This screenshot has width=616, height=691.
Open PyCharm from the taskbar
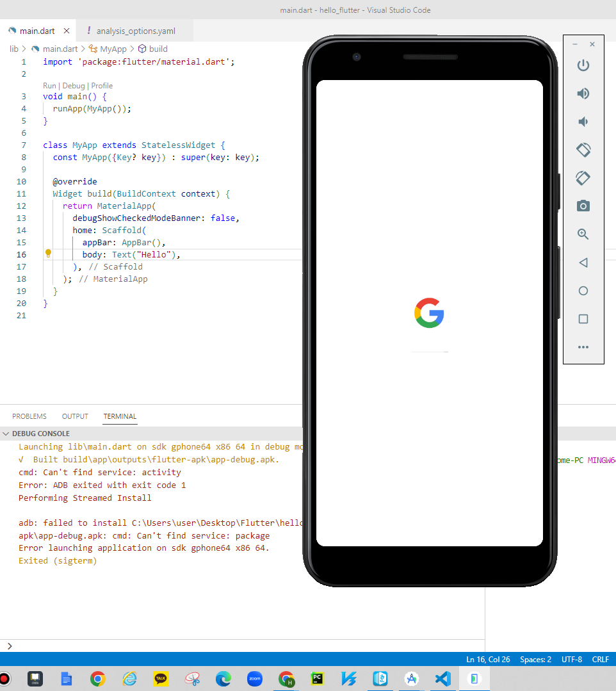317,679
